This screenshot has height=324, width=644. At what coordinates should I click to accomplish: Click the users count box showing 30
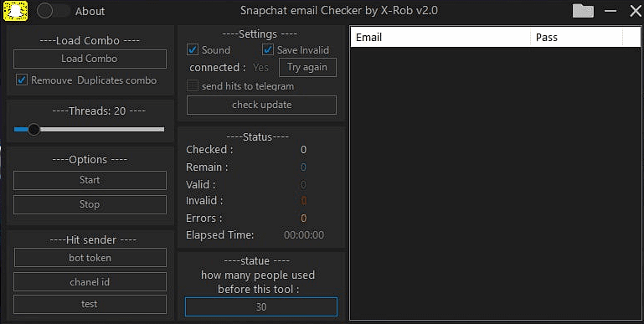[261, 306]
